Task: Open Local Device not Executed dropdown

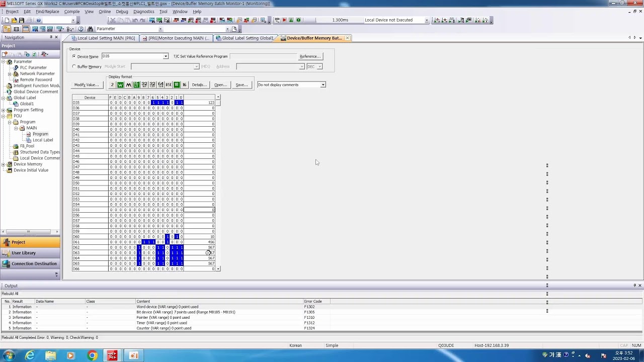Action: click(427, 20)
